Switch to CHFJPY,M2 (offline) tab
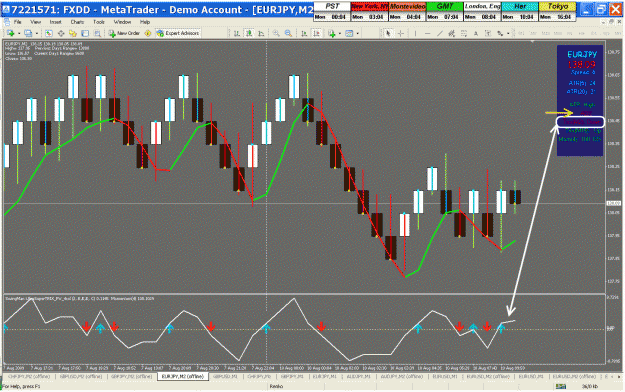Screen dimensions: 625x392 tap(29, 376)
